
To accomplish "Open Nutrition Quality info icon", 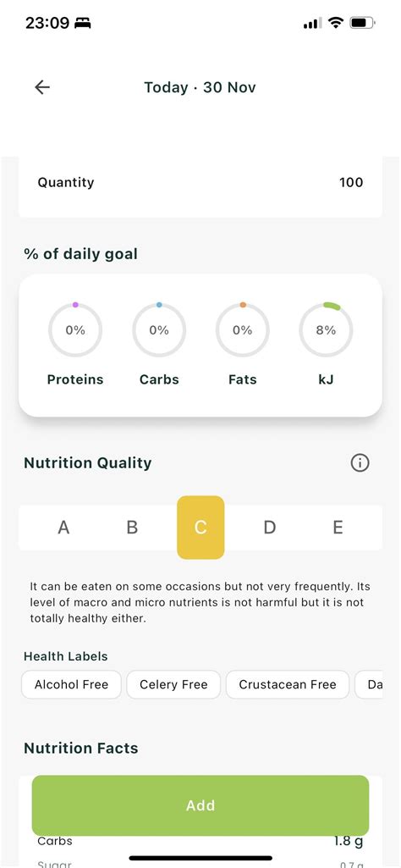I will (x=360, y=462).
